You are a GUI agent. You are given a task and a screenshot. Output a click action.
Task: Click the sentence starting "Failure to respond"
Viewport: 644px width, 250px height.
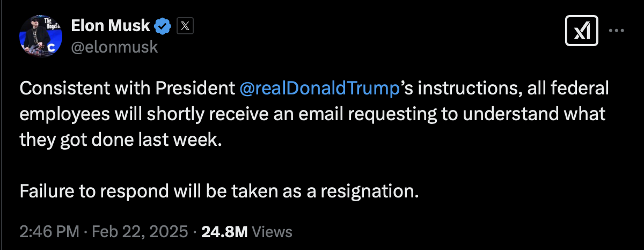click(x=218, y=191)
